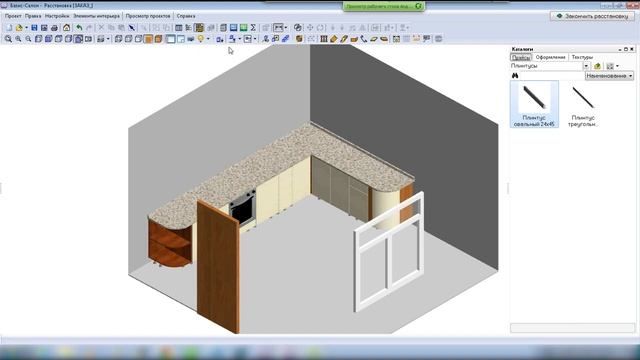
Task: Click the column pillar icon
Action: pyautogui.click(x=324, y=39)
